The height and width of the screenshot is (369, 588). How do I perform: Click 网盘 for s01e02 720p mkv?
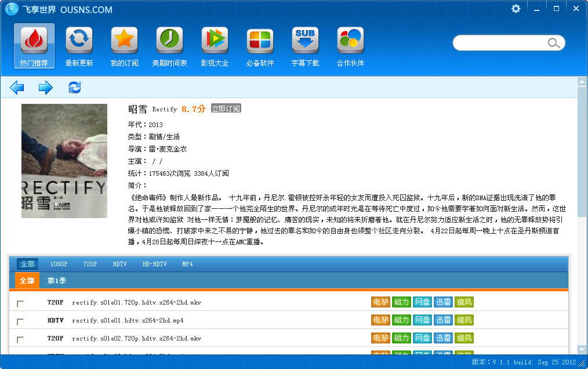coord(422,338)
